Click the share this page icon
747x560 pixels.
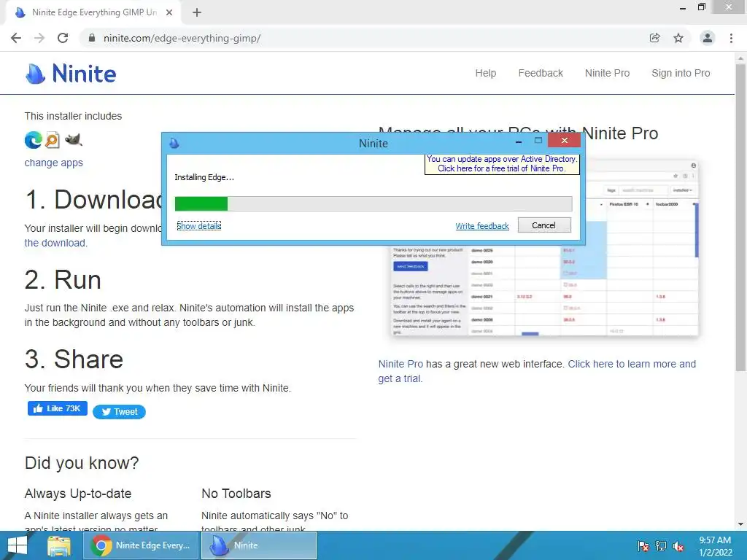pos(654,38)
